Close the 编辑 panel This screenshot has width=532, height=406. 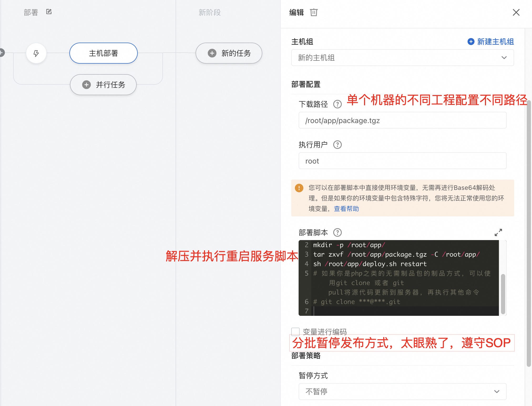[x=516, y=12]
